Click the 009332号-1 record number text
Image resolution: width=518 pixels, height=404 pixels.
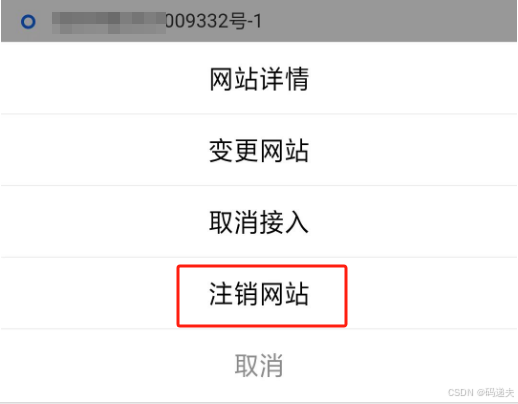213,22
